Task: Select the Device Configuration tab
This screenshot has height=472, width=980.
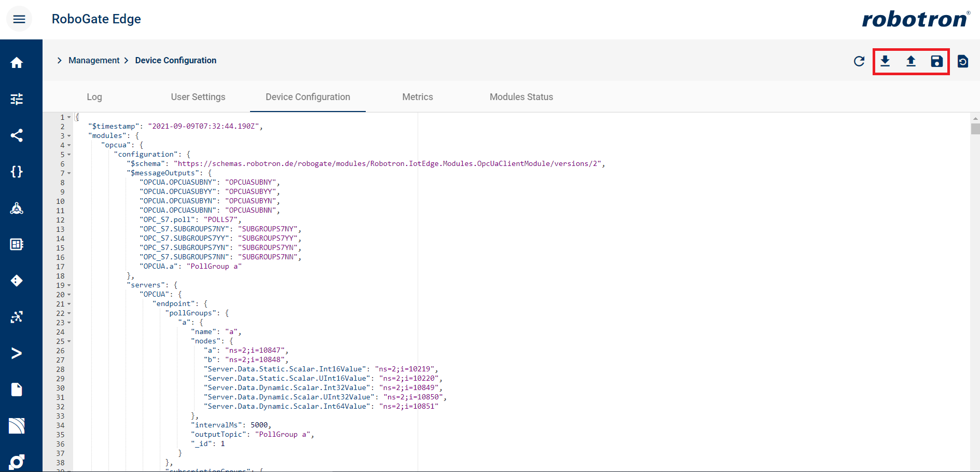Action: tap(308, 97)
